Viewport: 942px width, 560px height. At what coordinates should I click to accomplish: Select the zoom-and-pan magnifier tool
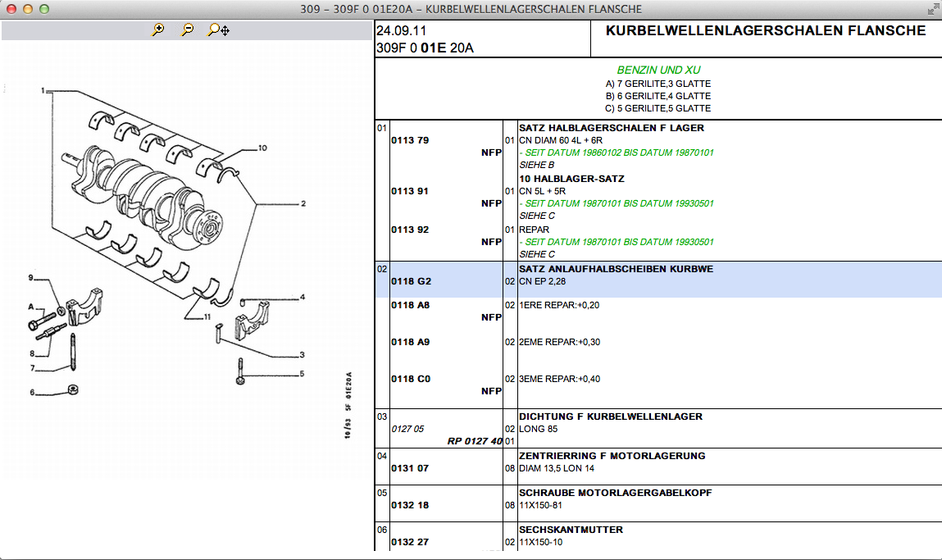tap(218, 30)
